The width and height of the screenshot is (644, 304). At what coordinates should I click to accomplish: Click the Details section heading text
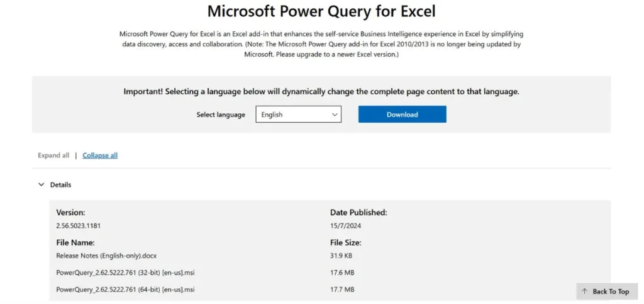[61, 185]
